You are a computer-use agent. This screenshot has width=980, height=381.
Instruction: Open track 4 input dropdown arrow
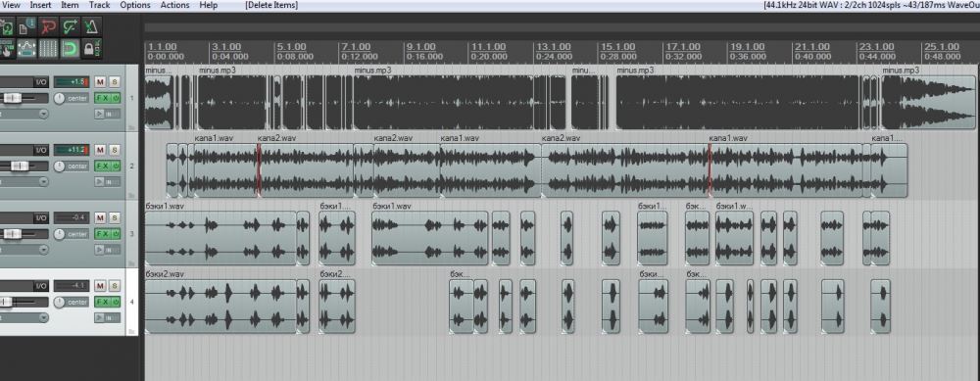pos(43,317)
